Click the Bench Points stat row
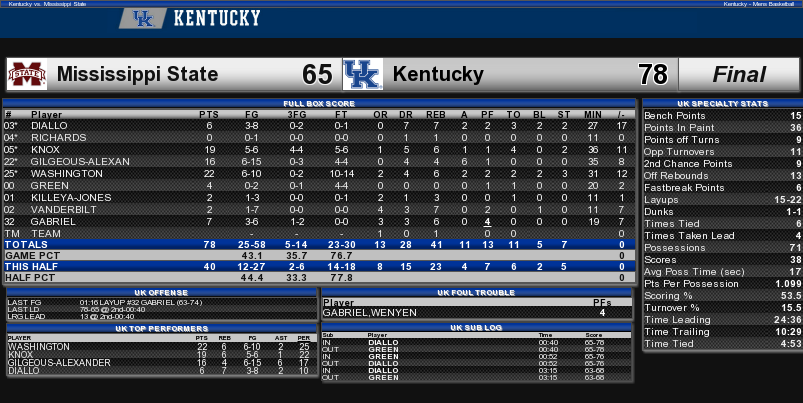This screenshot has width=803, height=403. tap(723, 116)
